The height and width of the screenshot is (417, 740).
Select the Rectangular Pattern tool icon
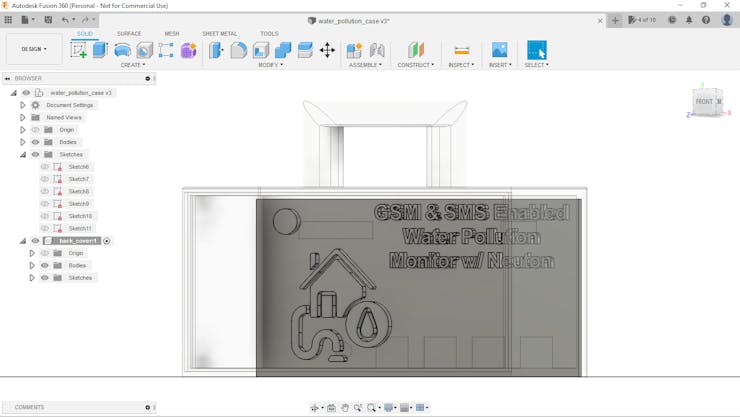click(166, 50)
